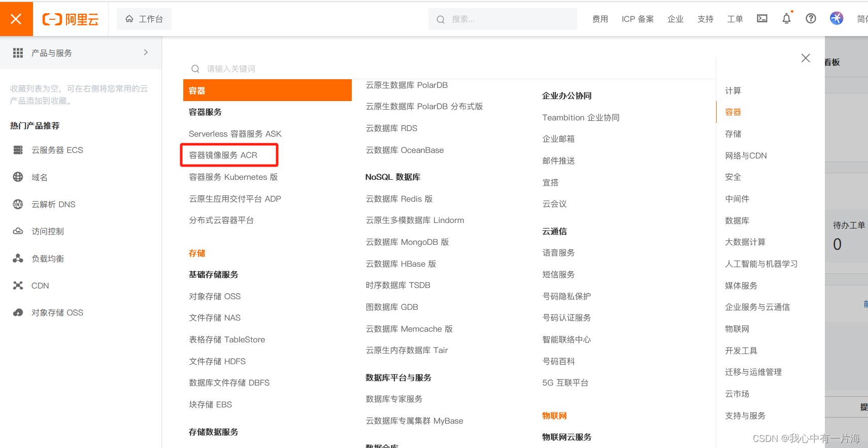Open 云数据库 Redis 版
The height and width of the screenshot is (448, 868).
(x=399, y=199)
